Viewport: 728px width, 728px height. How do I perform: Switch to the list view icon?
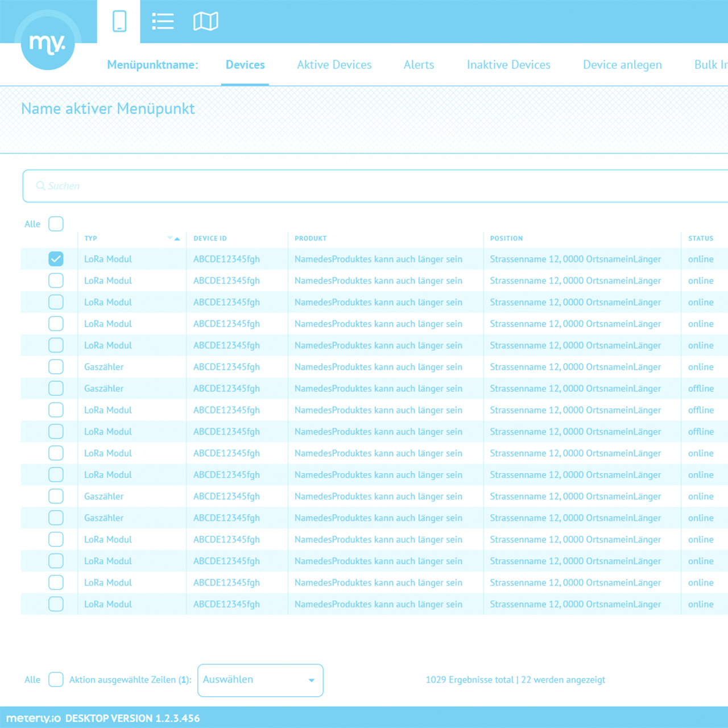pyautogui.click(x=163, y=22)
